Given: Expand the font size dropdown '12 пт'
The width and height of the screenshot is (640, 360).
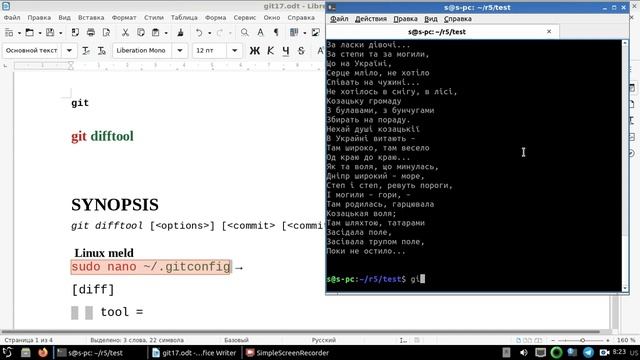Looking at the screenshot, I should pos(234,51).
